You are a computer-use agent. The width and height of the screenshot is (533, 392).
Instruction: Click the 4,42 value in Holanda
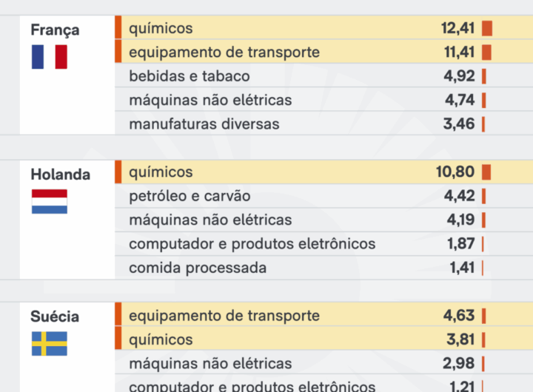pyautogui.click(x=460, y=196)
